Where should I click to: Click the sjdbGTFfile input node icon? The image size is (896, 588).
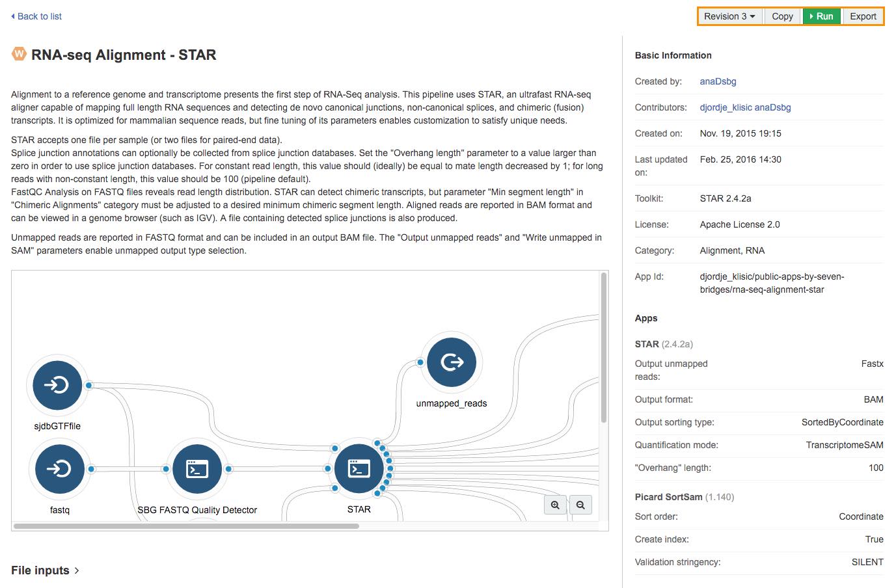58,385
